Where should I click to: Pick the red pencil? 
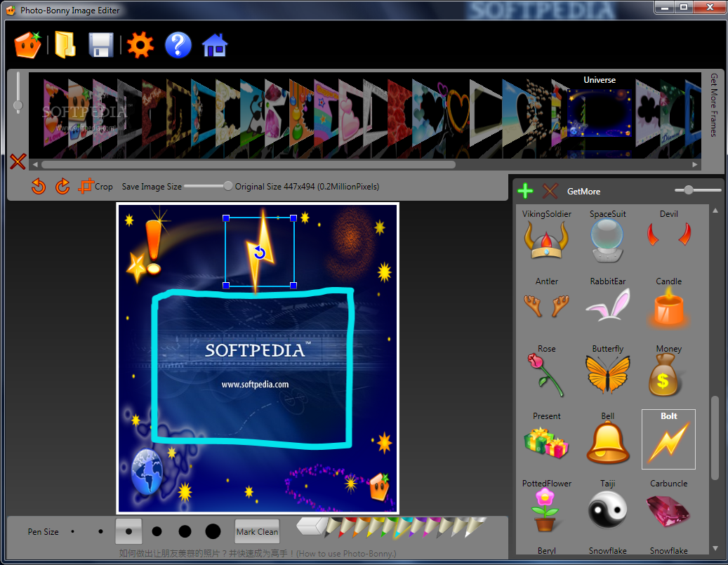(348, 526)
